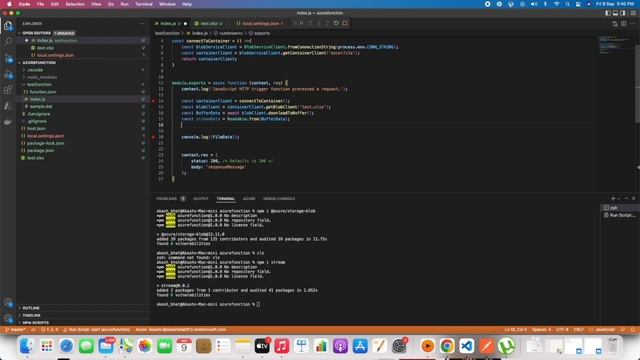
Task: Open Visual Studio Code from dock
Action: (467, 346)
